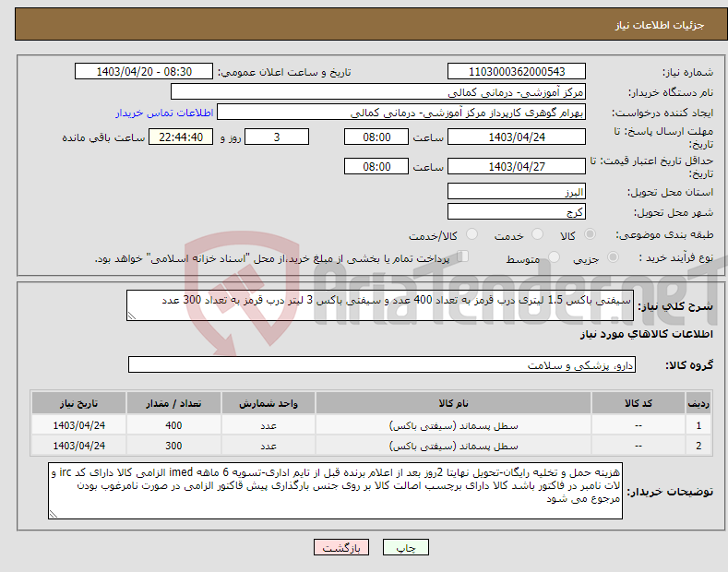Click row 2 item name سطل پسماند
This screenshot has height=572, width=728.
[x=453, y=446]
